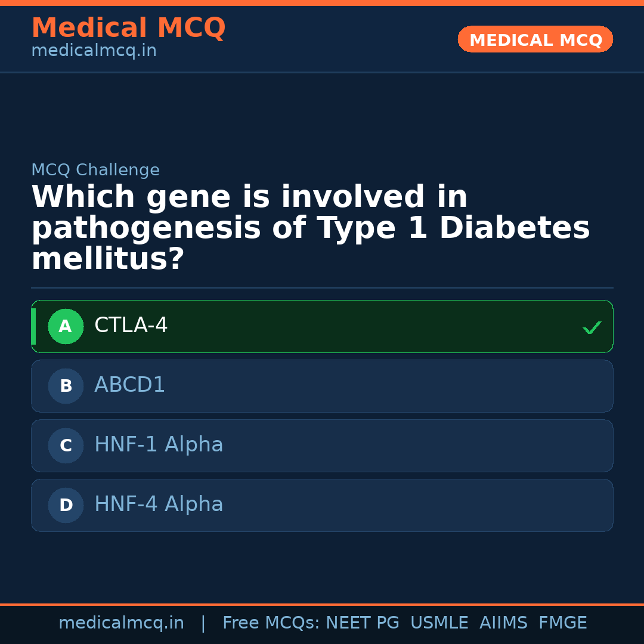Choose the ABCD1 answer option
Viewport: 644px width, 644px height.
(x=130, y=385)
